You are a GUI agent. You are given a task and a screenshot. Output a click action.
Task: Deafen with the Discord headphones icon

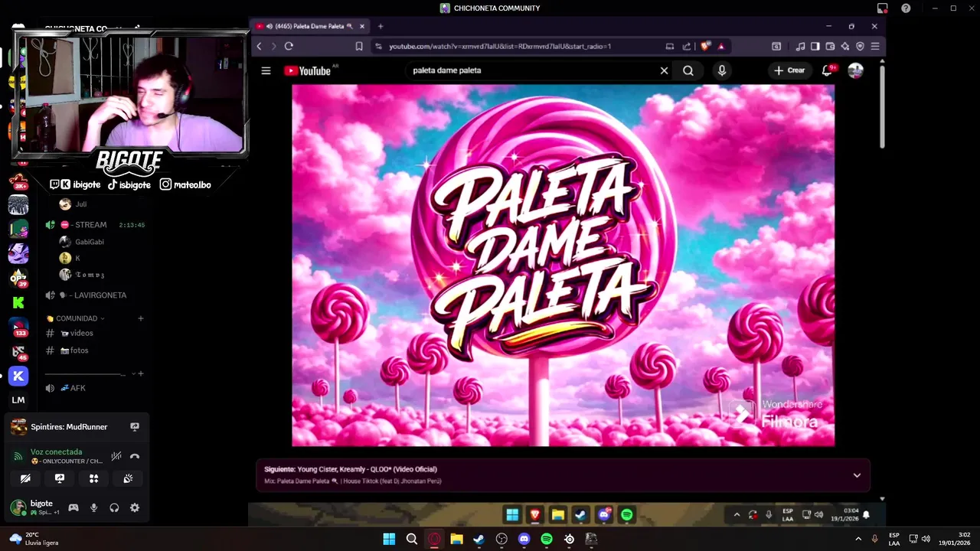pyautogui.click(x=114, y=507)
